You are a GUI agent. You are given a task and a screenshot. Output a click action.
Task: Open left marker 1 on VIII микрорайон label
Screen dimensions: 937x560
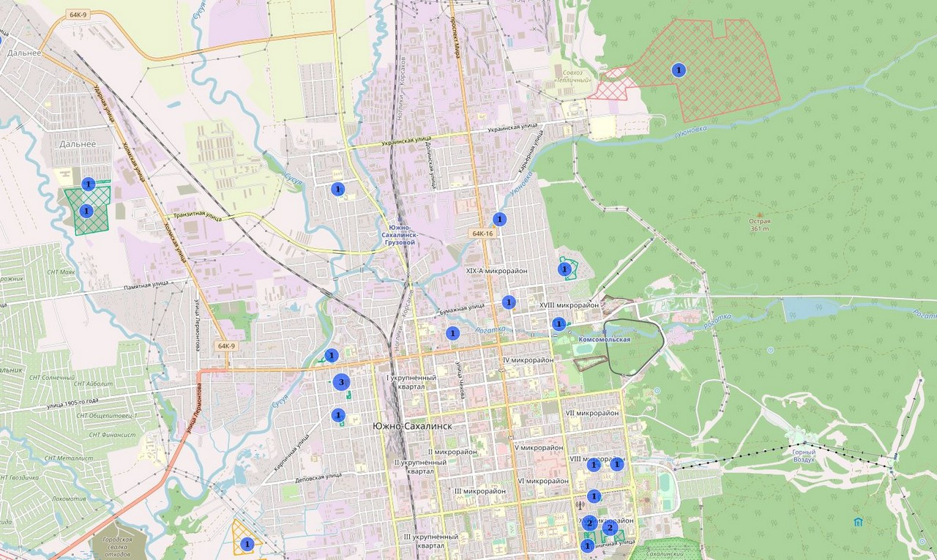click(x=594, y=465)
